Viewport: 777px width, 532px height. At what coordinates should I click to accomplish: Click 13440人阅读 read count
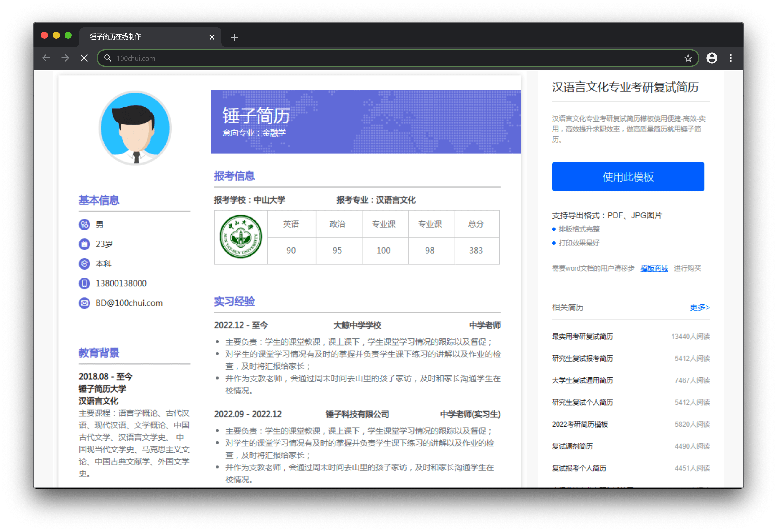[691, 336]
